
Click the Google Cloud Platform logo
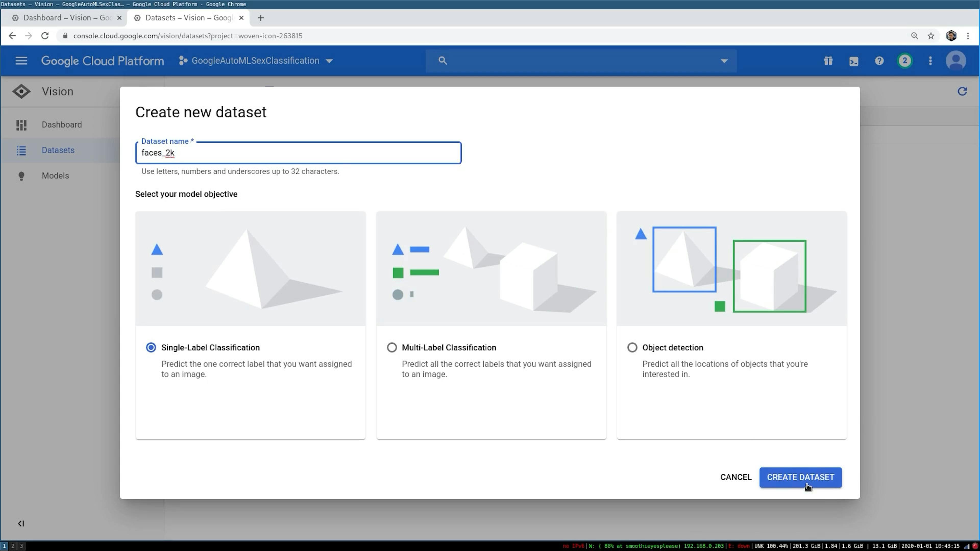(102, 61)
